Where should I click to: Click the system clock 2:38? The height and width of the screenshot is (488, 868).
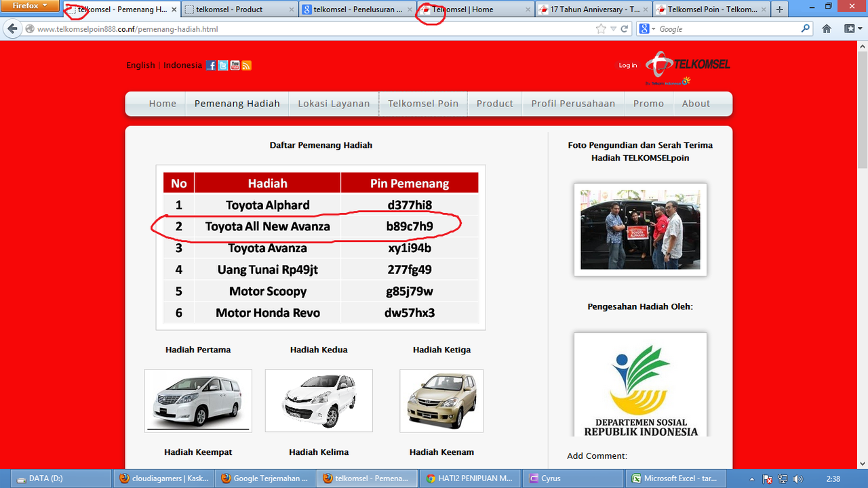(833, 479)
